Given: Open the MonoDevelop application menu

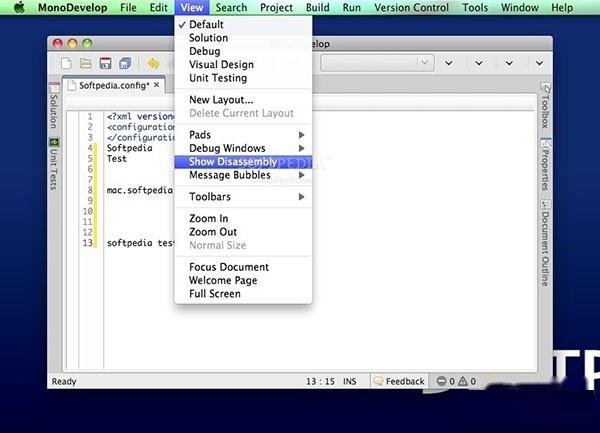Looking at the screenshot, I should [73, 8].
